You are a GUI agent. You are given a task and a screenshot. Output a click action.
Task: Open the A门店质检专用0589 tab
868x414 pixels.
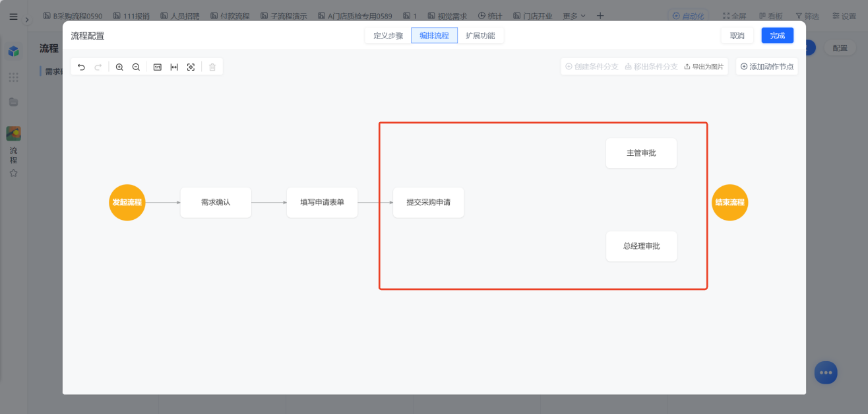(x=355, y=16)
